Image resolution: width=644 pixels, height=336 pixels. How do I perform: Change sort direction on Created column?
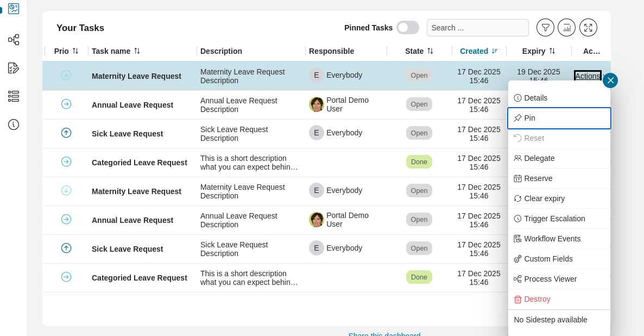tap(493, 51)
